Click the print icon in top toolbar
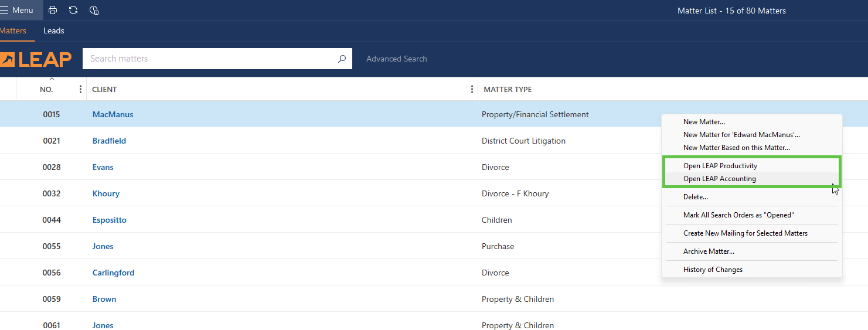This screenshot has height=330, width=868. 53,10
